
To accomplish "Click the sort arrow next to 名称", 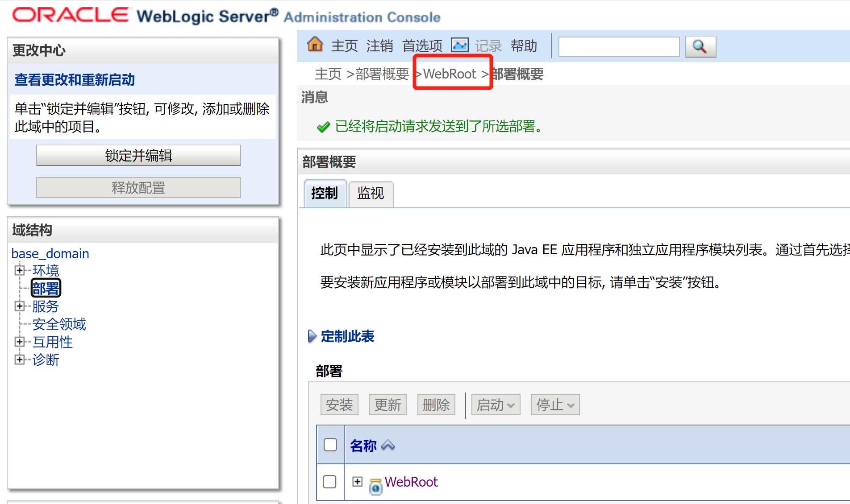I will tap(388, 445).
